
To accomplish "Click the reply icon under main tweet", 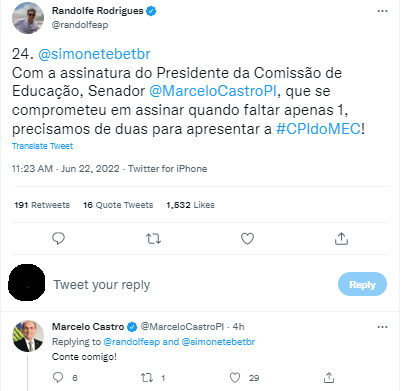I will point(58,238).
